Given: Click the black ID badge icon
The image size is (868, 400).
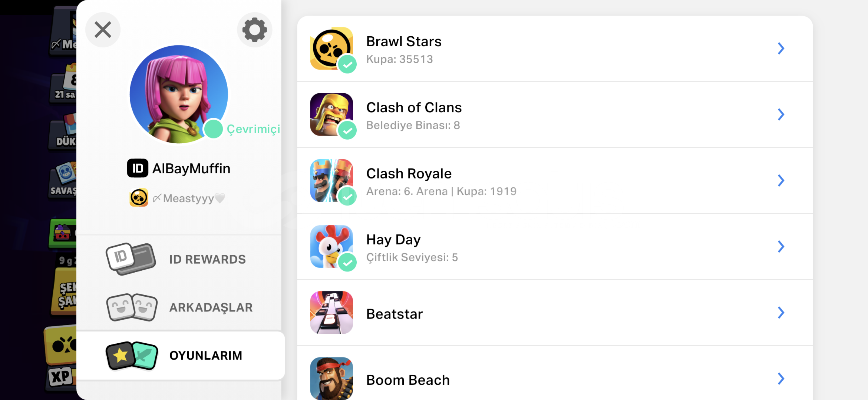Looking at the screenshot, I should tap(138, 168).
